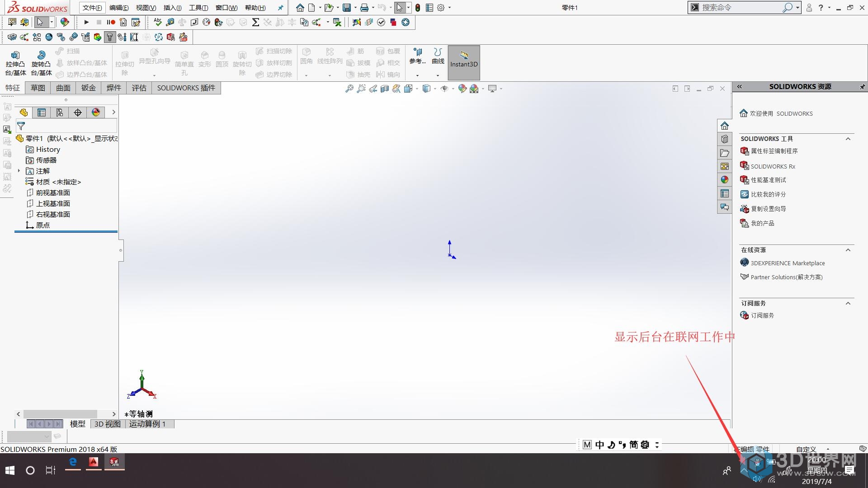Image resolution: width=868 pixels, height=488 pixels.
Task: Click Section View icon in view toolbar
Action: 384,89
